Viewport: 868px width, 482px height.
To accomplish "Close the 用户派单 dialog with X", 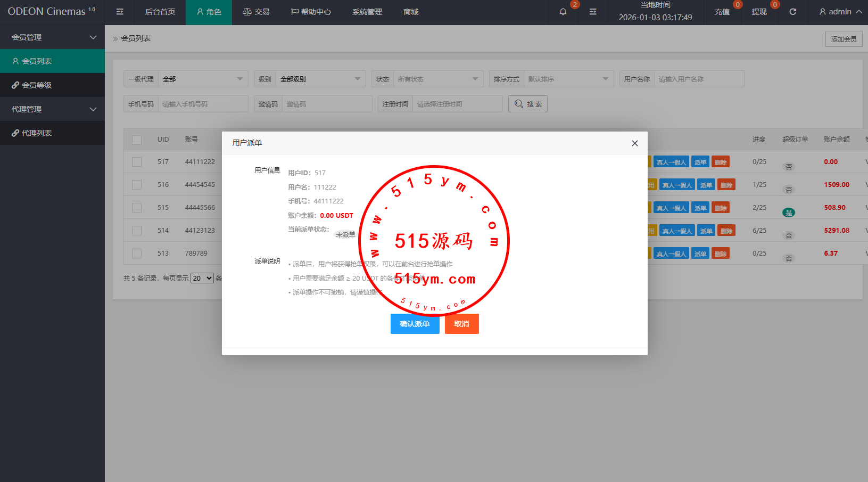I will pyautogui.click(x=634, y=143).
